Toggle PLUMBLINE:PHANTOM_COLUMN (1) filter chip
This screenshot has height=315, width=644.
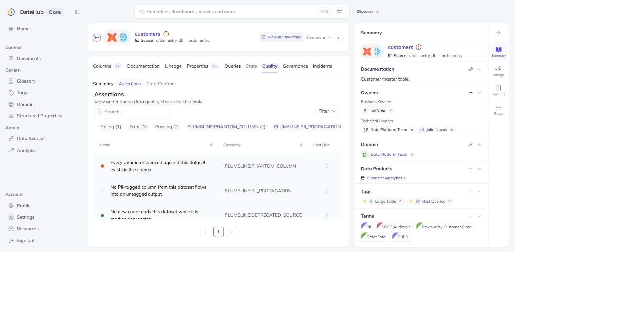click(226, 127)
